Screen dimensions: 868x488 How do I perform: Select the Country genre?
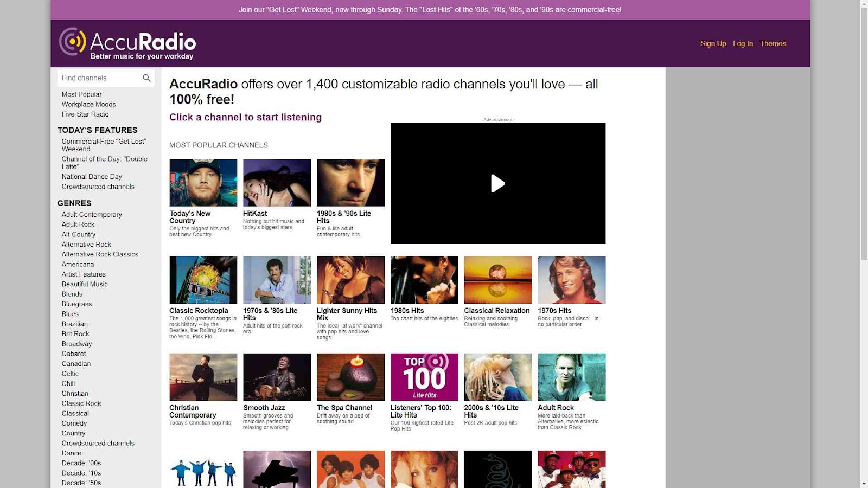[x=73, y=433]
